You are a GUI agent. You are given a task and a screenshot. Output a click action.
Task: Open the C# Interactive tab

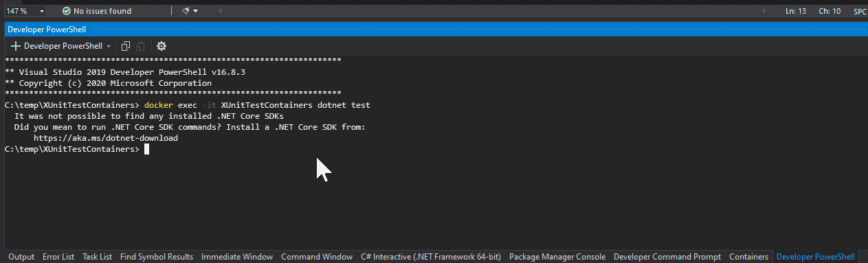(x=431, y=257)
